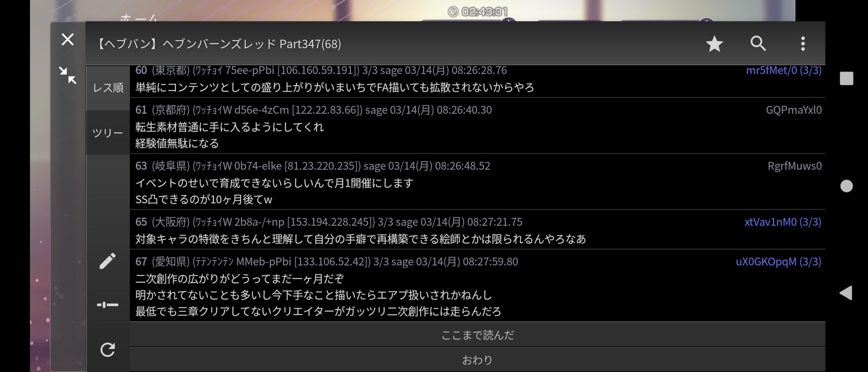This screenshot has height=372, width=868.
Task: Open poster ID xtVav1nM0 (3/3) link
Action: click(x=783, y=222)
